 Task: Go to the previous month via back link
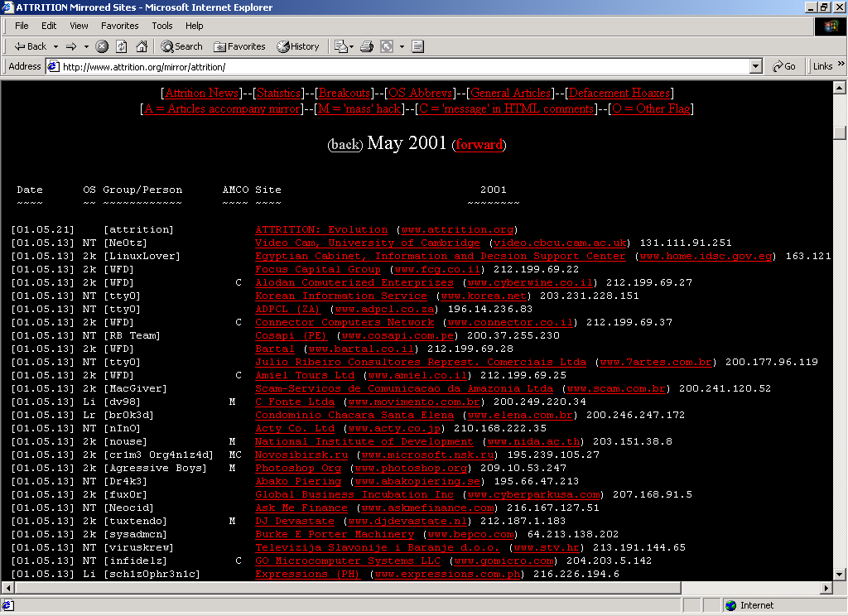(345, 144)
